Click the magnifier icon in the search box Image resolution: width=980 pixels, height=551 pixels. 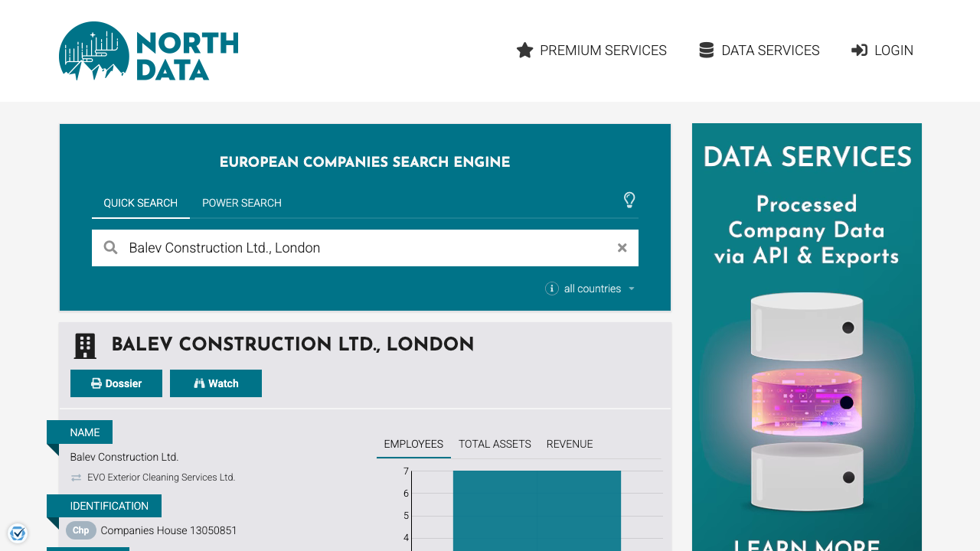tap(110, 247)
